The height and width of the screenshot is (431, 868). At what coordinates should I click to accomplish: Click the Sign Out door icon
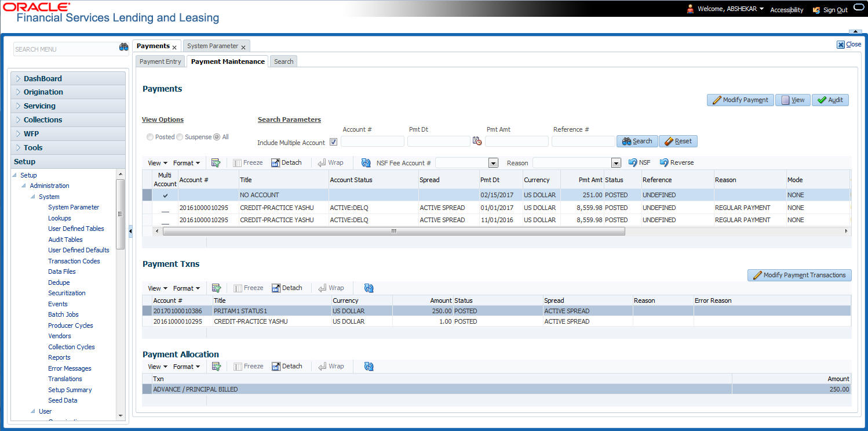click(816, 10)
